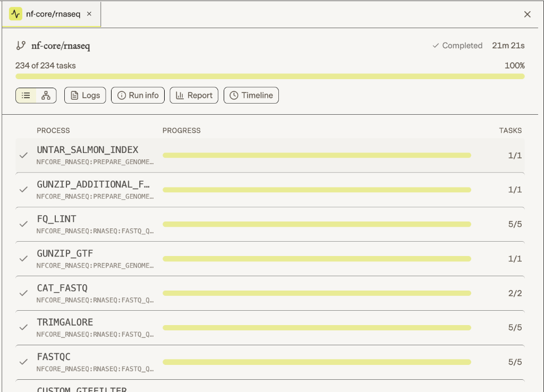
Task: Open Run info
Action: pos(138,96)
